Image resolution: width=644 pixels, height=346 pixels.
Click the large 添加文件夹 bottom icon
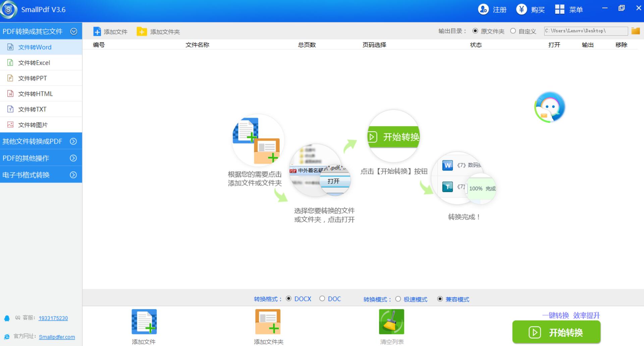(x=268, y=322)
